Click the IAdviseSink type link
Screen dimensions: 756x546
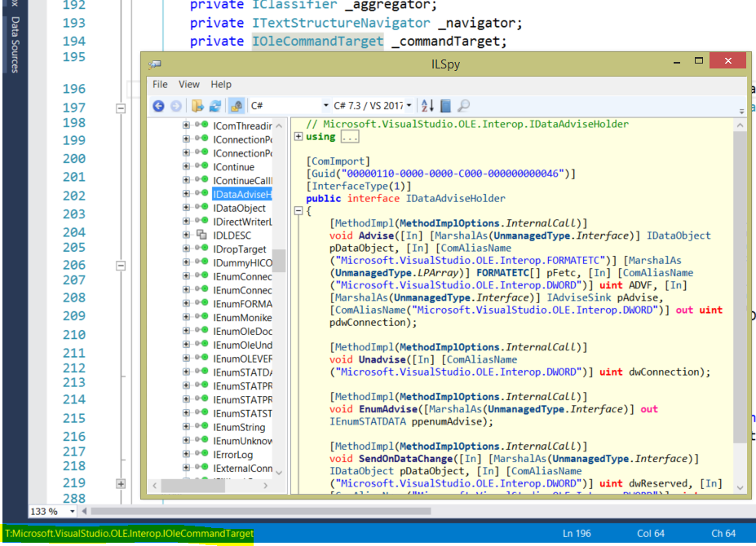click(578, 297)
